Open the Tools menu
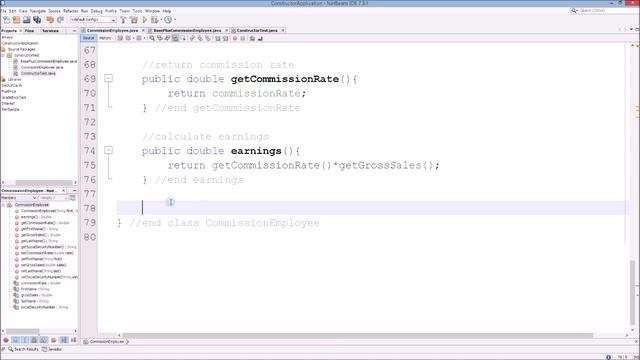The width and height of the screenshot is (640, 360). [x=138, y=11]
